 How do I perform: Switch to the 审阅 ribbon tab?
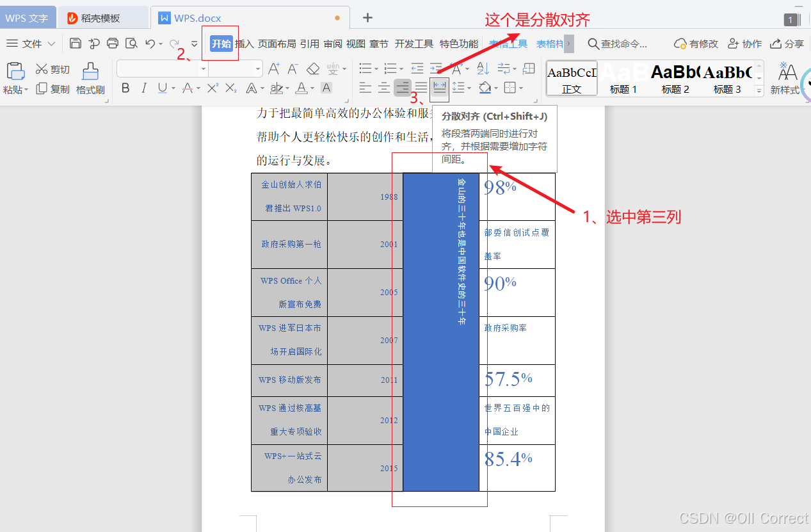(333, 44)
